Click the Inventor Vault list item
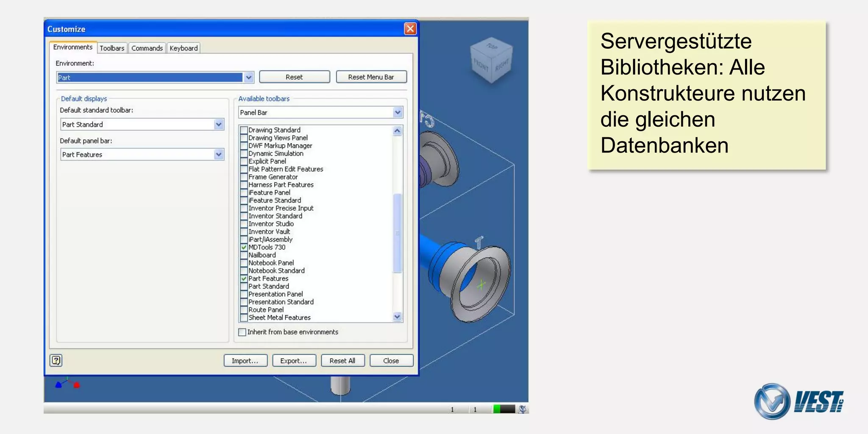Viewport: 868px width, 434px height. click(x=270, y=232)
